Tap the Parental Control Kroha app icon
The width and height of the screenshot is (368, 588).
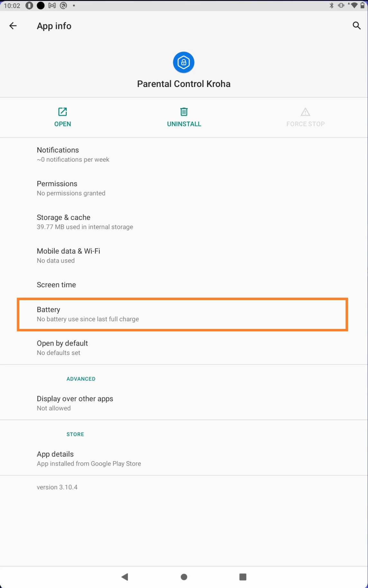pos(184,62)
